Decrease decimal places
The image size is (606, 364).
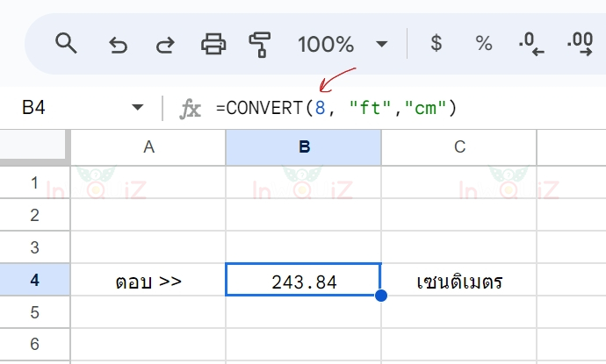[531, 44]
